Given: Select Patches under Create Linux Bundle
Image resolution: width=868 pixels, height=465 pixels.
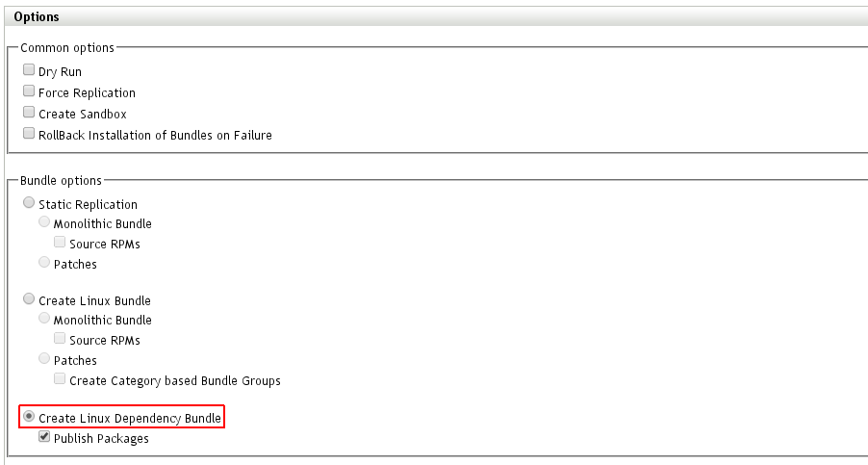Looking at the screenshot, I should (44, 358).
